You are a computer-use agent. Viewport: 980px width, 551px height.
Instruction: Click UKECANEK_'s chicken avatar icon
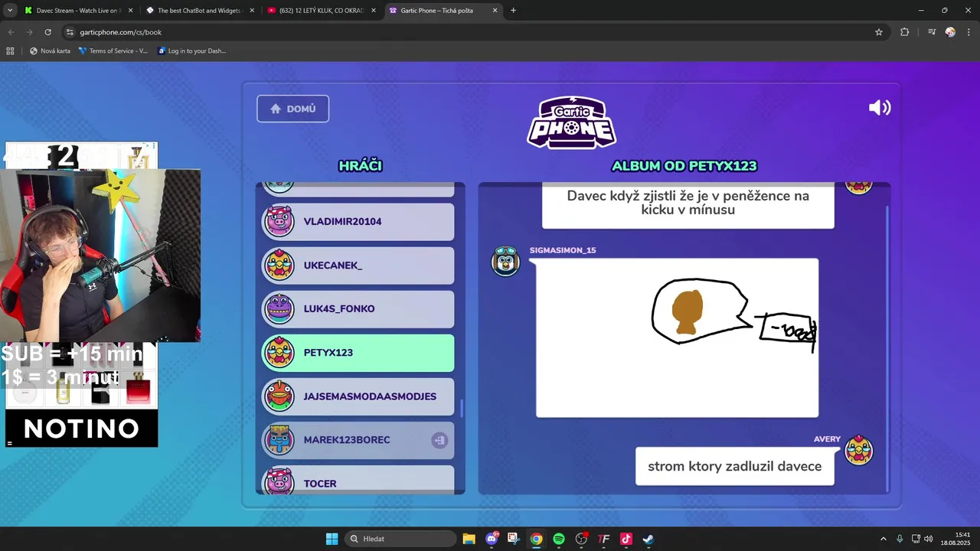279,266
